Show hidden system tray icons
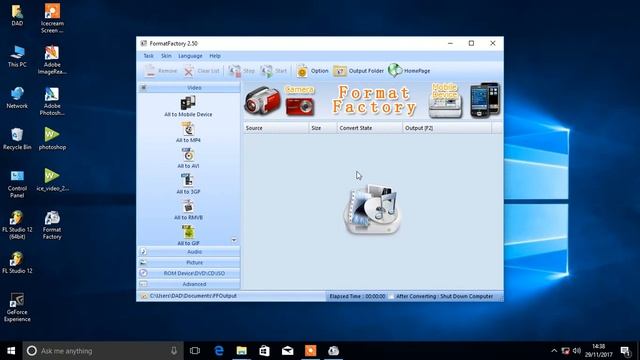Screen dimensions: 640x360 [x=554, y=351]
